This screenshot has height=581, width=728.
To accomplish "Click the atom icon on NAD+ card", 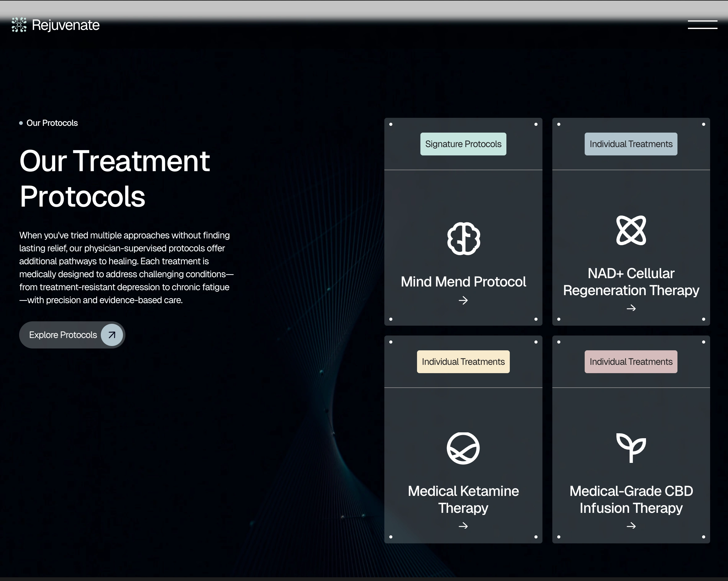I will coord(631,230).
